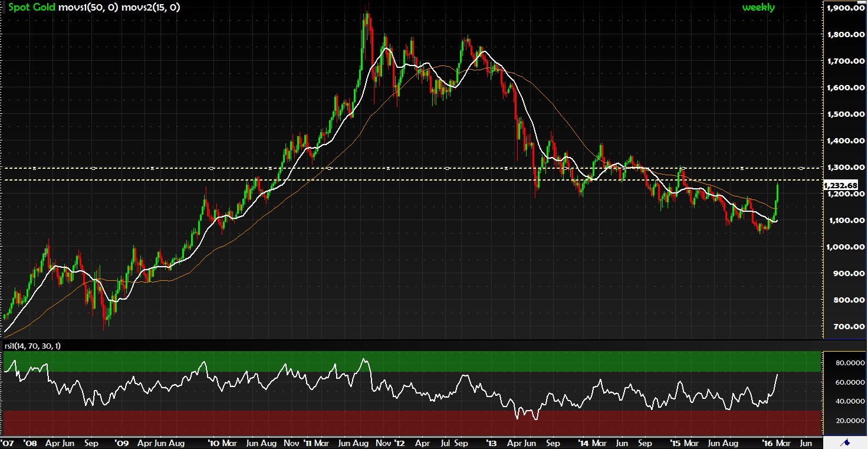The height and width of the screenshot is (449, 868).
Task: Select rightmost handle on the upper dashed line
Action: 801,168
